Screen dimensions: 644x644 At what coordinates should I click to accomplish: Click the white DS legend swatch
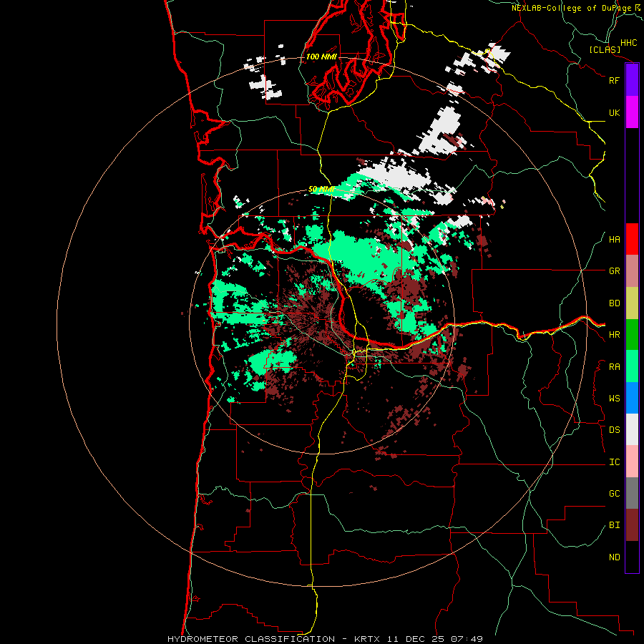coord(632,429)
